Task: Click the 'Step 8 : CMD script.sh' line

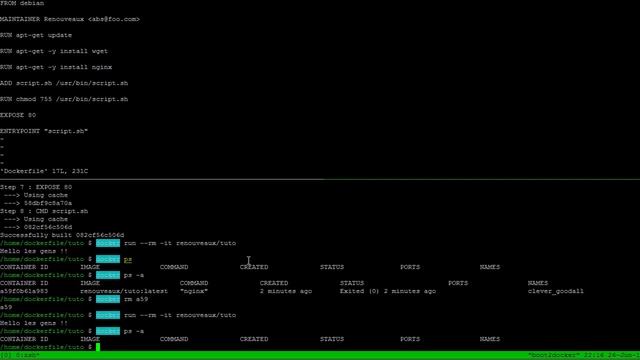Action: coord(44,211)
